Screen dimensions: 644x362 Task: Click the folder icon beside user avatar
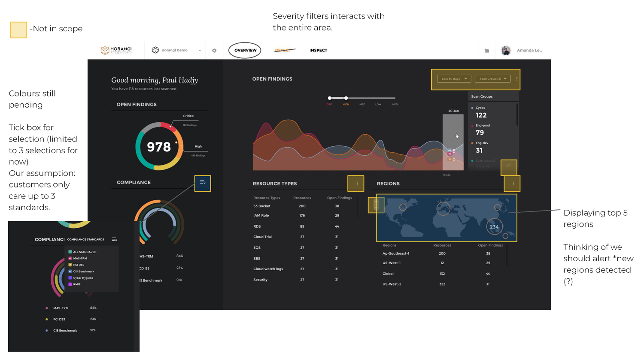[487, 51]
